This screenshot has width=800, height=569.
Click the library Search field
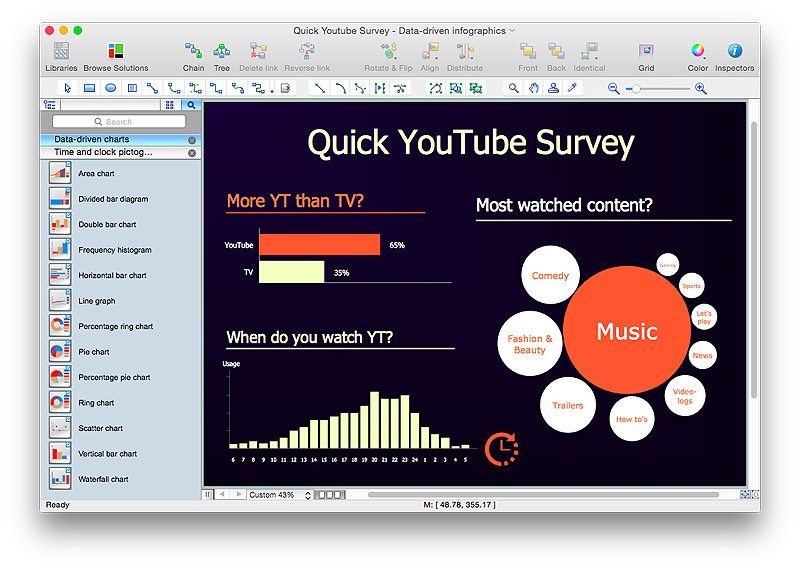(119, 121)
